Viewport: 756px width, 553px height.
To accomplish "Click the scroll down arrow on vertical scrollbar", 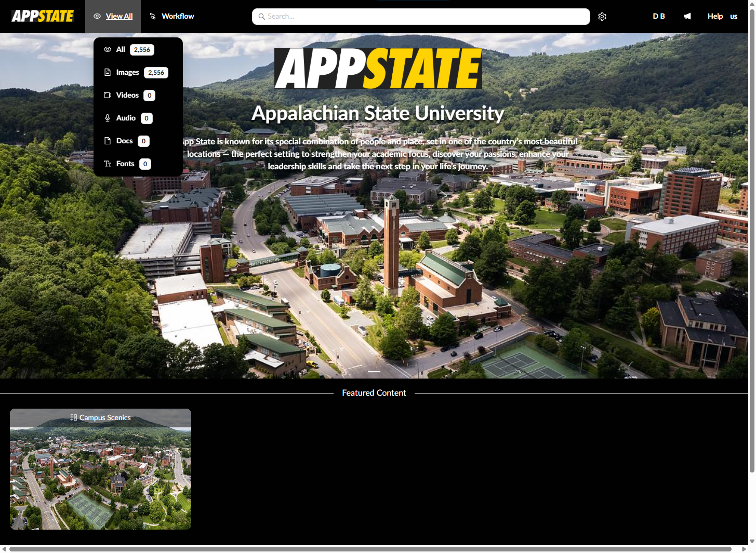I will pos(752,542).
